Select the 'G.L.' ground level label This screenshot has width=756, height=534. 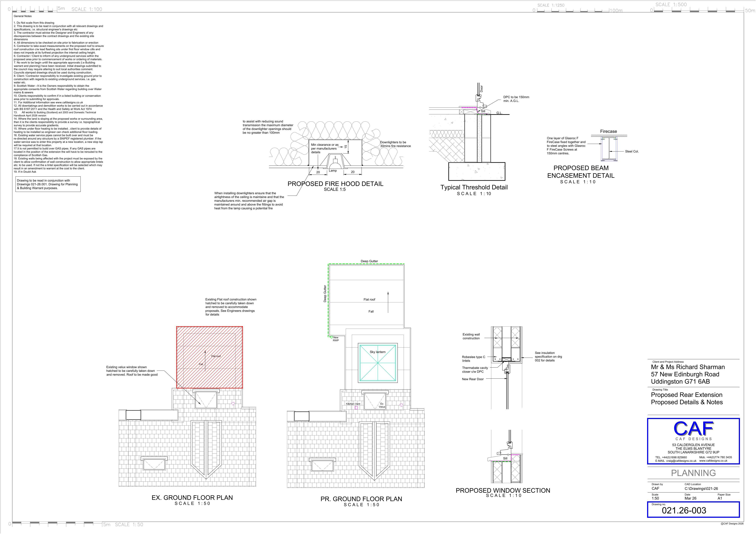point(499,113)
